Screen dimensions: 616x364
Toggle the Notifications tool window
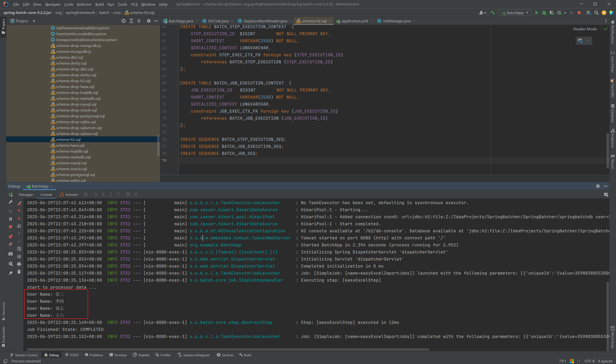[612, 32]
